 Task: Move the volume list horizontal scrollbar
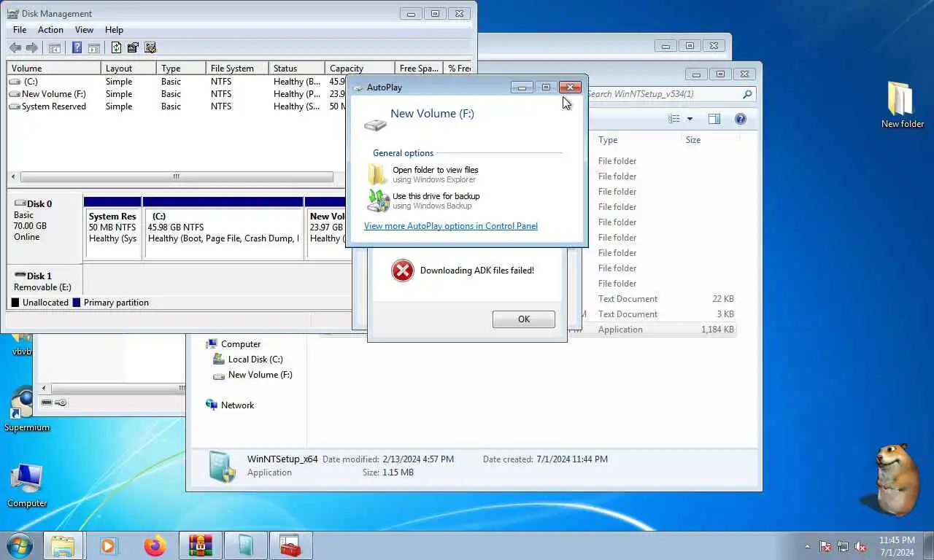(x=177, y=177)
